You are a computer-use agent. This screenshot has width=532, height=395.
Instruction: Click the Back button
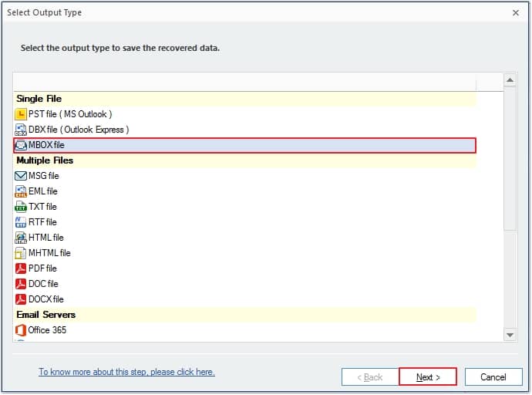(x=370, y=377)
